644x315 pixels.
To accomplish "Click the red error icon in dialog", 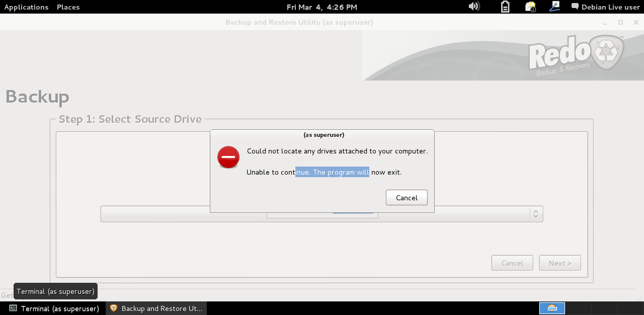I will [x=228, y=157].
